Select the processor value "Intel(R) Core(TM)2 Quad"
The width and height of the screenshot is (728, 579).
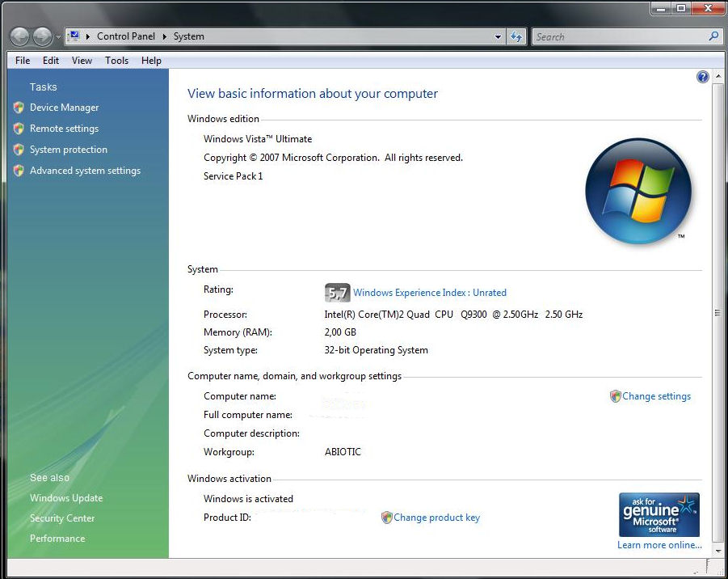tap(377, 315)
